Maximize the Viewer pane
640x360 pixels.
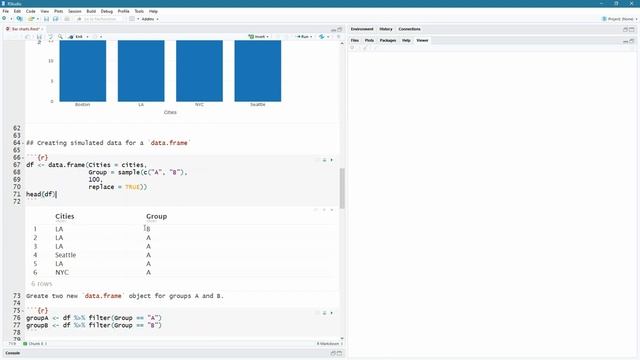[x=631, y=41]
